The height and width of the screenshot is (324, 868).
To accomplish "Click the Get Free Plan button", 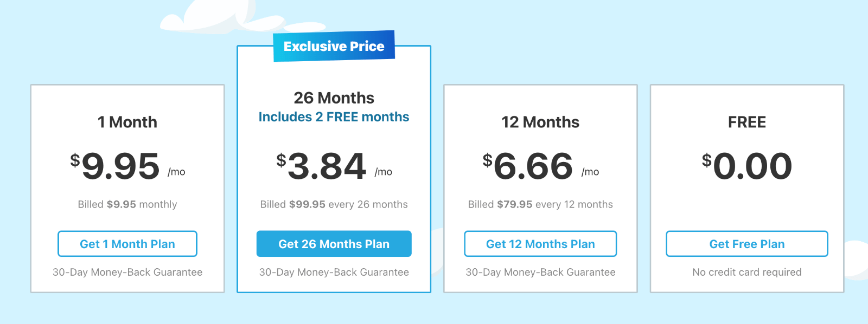I will coord(747,244).
